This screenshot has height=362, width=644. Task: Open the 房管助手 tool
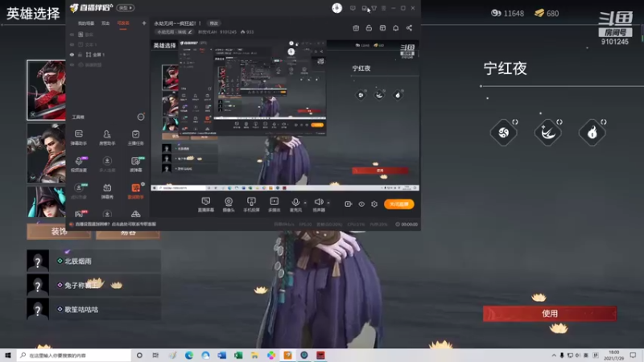tap(107, 137)
